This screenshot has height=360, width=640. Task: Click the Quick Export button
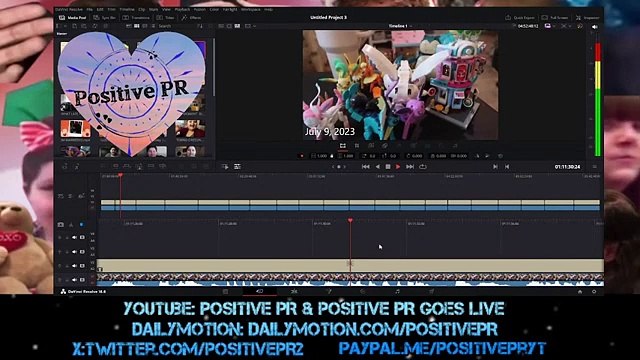click(x=520, y=18)
